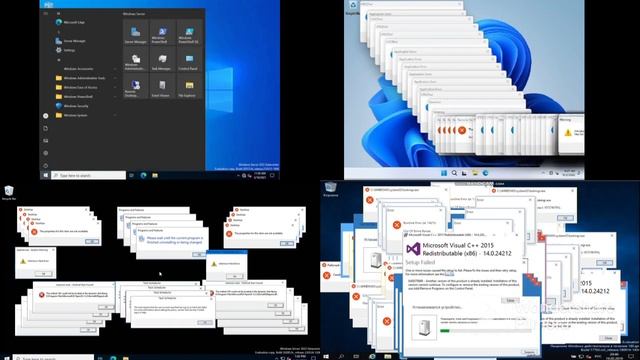
Task: Click the File Explorer icon beside the Start menu search box
Action: point(155,176)
